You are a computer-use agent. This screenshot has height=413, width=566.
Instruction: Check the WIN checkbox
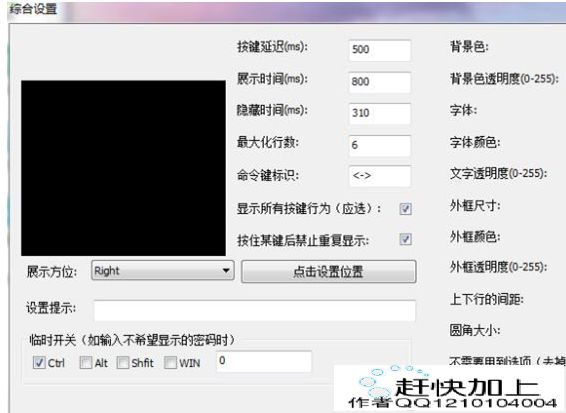tap(170, 362)
